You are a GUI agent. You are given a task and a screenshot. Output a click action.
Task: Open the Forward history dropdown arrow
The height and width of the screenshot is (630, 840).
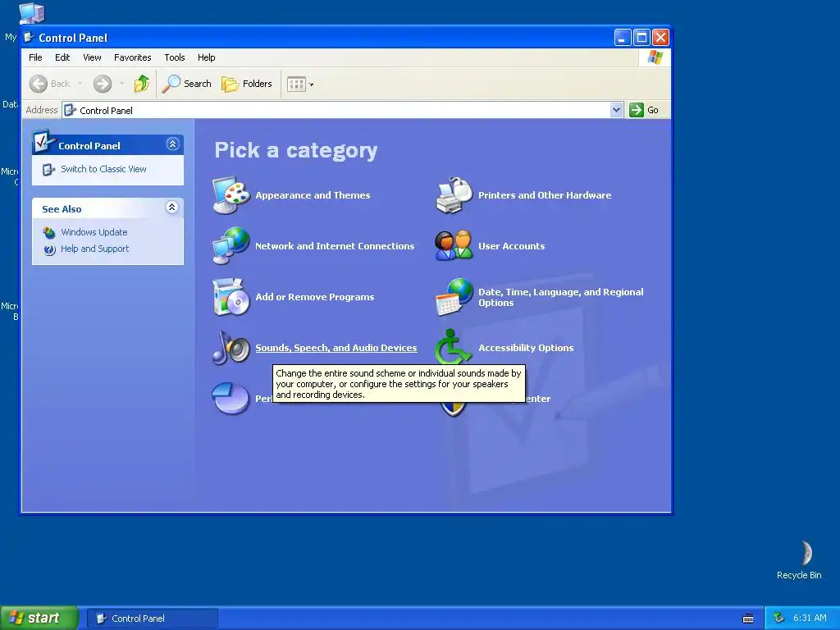(121, 84)
